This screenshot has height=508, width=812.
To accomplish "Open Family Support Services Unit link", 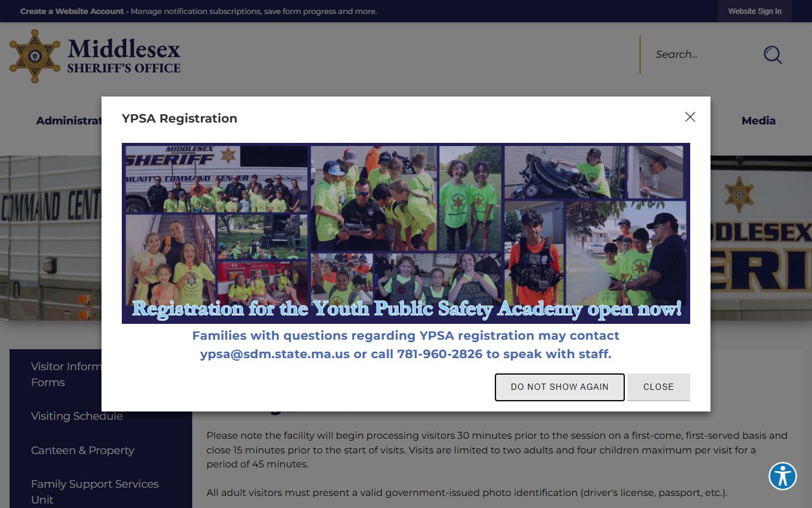I will click(95, 491).
